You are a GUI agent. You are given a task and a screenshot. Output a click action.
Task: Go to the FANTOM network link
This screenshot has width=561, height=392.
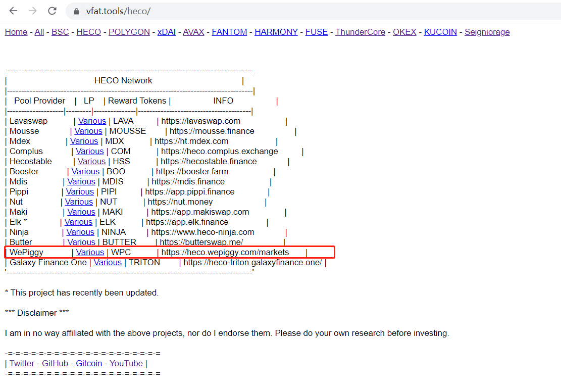(229, 32)
